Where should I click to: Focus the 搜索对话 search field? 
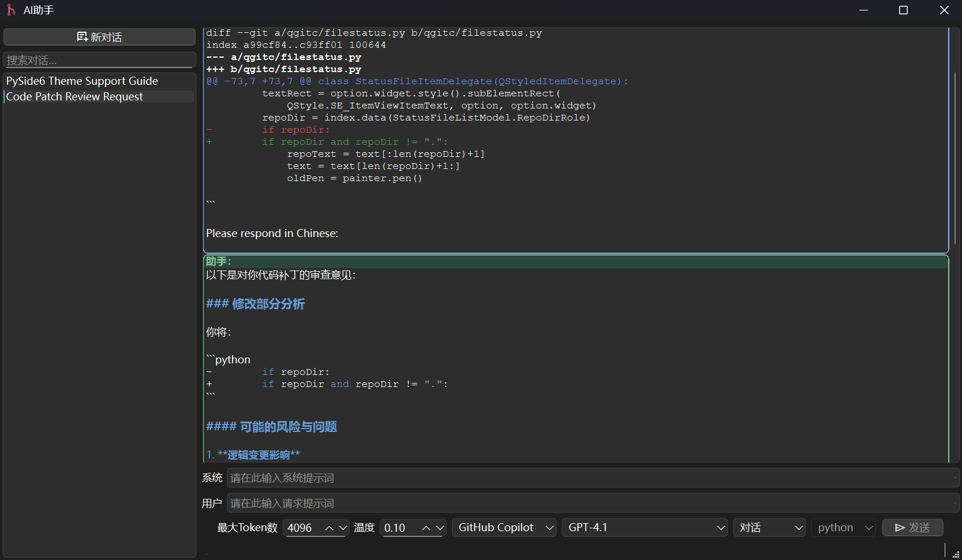[99, 60]
